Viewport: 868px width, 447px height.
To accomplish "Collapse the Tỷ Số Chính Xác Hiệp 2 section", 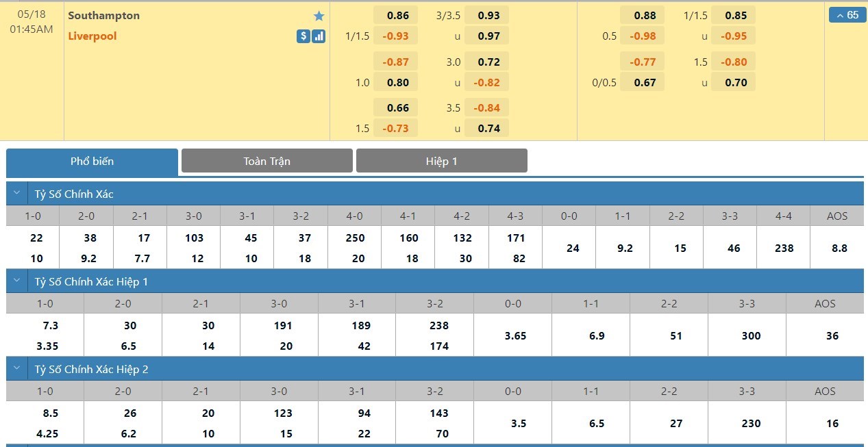I will [17, 369].
